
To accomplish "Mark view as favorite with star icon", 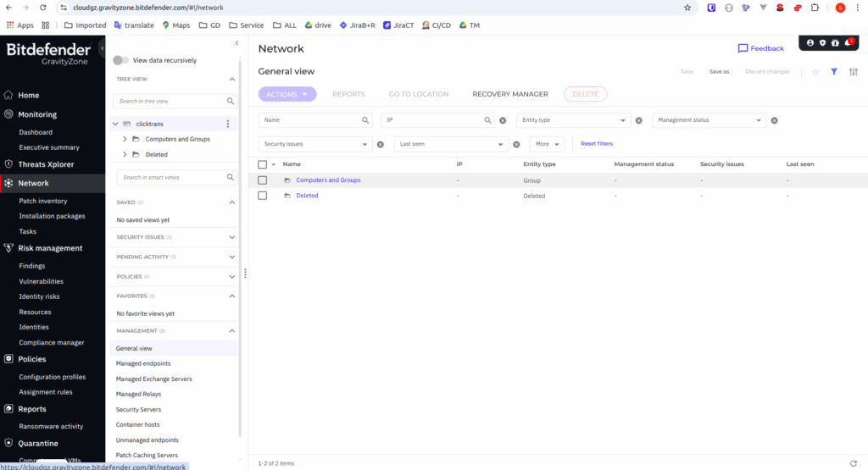I will pyautogui.click(x=815, y=72).
